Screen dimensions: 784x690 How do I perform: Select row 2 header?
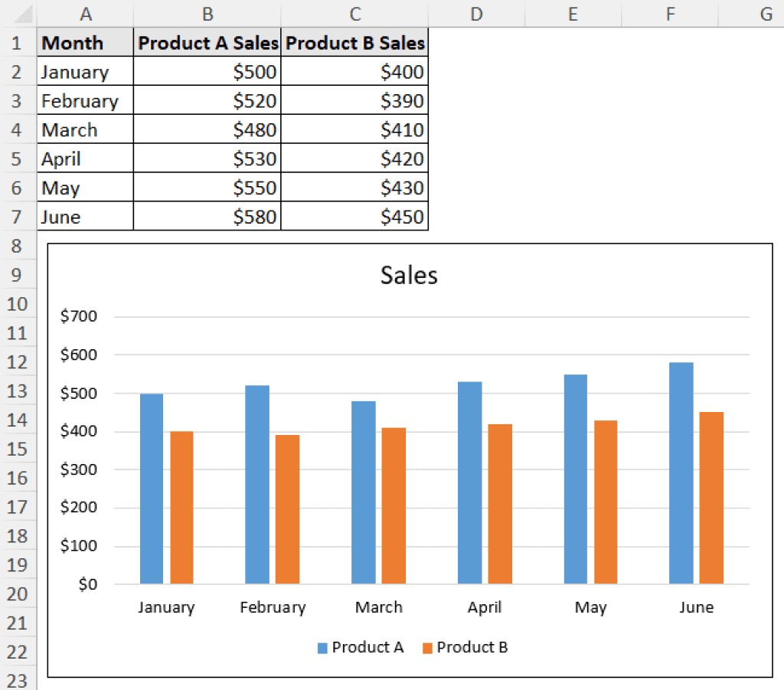[17, 71]
